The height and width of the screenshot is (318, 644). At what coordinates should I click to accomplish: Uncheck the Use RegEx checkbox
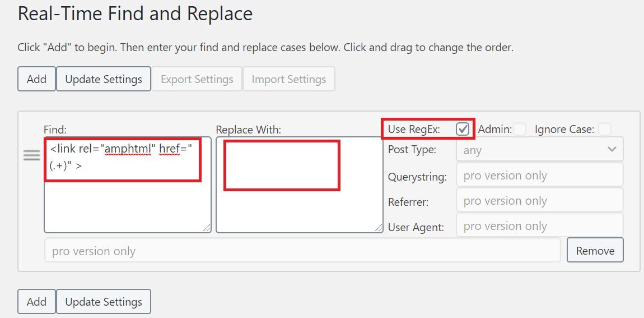tap(463, 129)
